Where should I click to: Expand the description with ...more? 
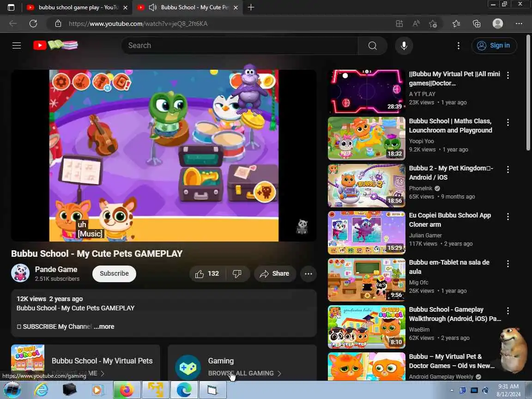coord(104,326)
